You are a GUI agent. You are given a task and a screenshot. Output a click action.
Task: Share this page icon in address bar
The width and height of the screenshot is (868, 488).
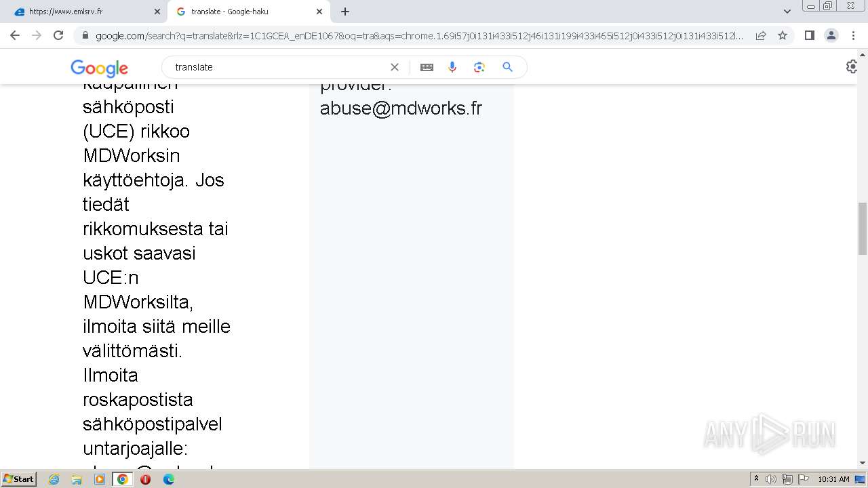coord(761,36)
